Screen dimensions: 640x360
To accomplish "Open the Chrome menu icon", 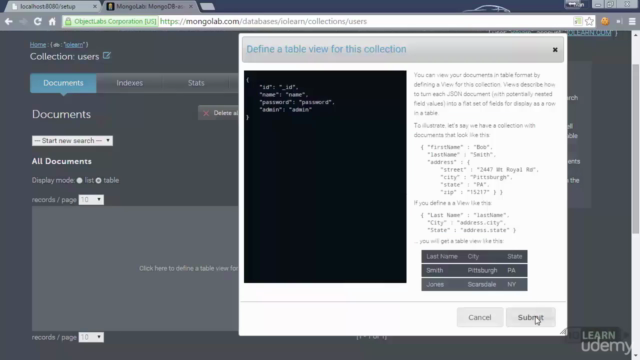I will pyautogui.click(x=632, y=21).
